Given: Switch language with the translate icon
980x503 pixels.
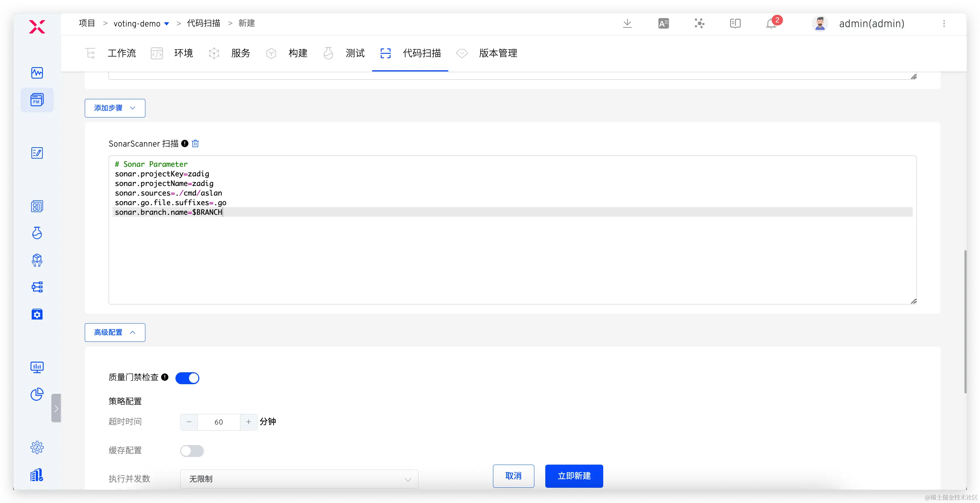Looking at the screenshot, I should coord(663,23).
